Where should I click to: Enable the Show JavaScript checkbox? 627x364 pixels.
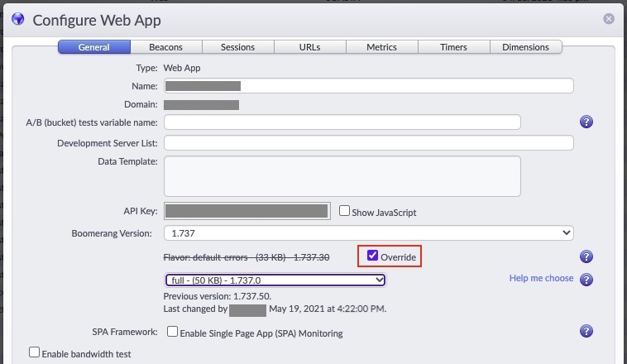(x=345, y=211)
